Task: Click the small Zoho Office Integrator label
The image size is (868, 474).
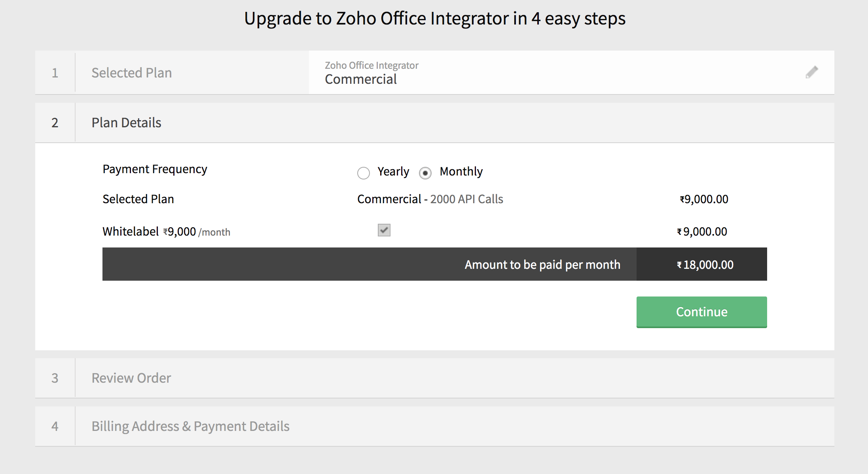Action: click(371, 65)
